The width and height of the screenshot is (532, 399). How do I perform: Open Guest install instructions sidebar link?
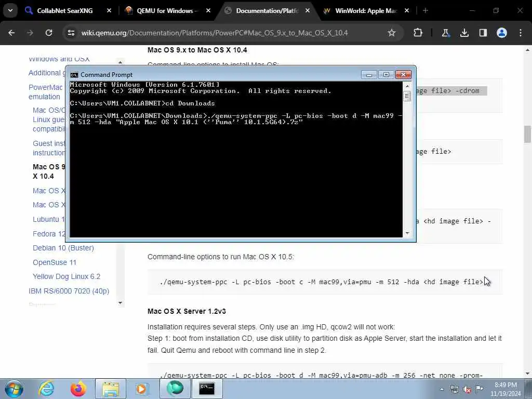tap(49, 148)
